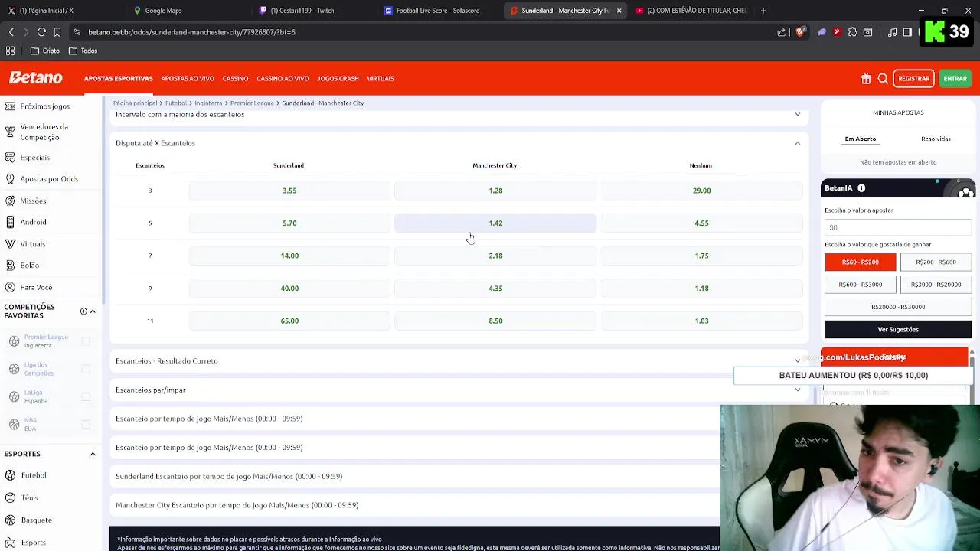
Task: Bet Manchester City 1.42 for 5 corners
Action: 495,223
